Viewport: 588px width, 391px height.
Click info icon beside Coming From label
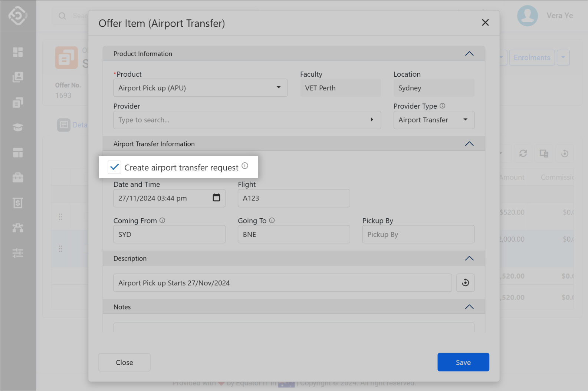(162, 221)
